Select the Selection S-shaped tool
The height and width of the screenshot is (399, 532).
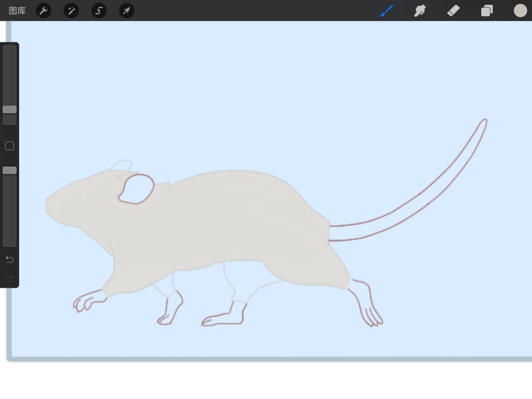99,10
